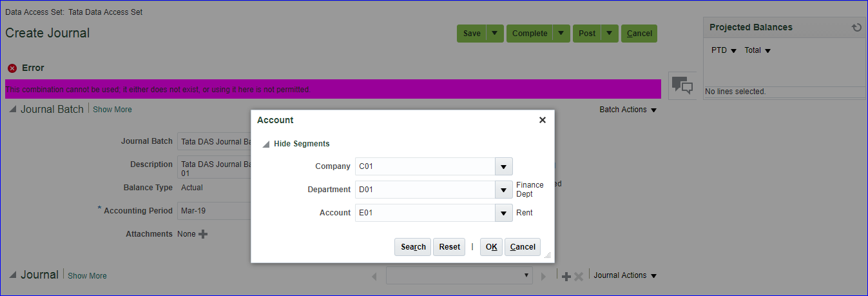Open the Journal Actions menu
This screenshot has height=296, width=868.
(x=624, y=275)
